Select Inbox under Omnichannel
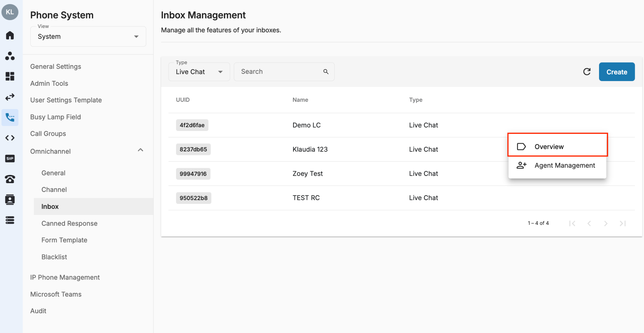Viewport: 644px width, 333px height. 93,206
